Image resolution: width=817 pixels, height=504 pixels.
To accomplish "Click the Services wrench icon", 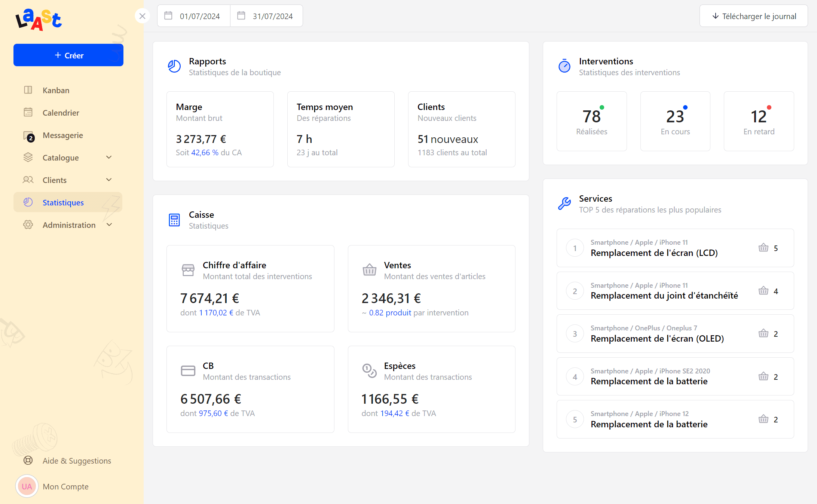I will [564, 204].
